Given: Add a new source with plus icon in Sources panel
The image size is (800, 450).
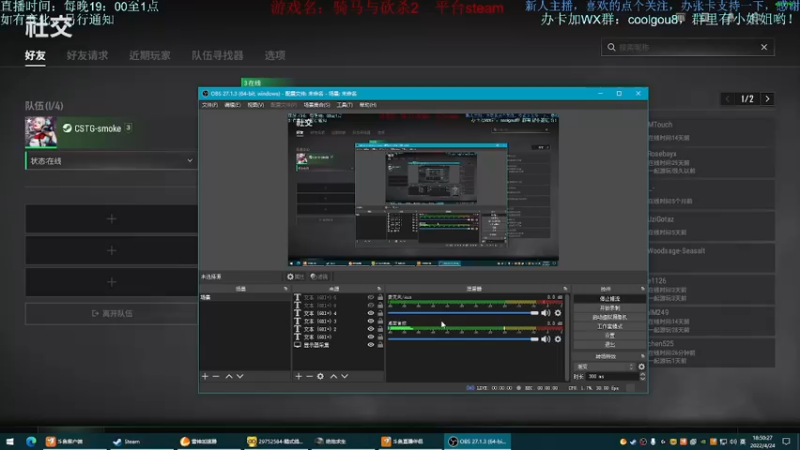Looking at the screenshot, I should [x=298, y=377].
